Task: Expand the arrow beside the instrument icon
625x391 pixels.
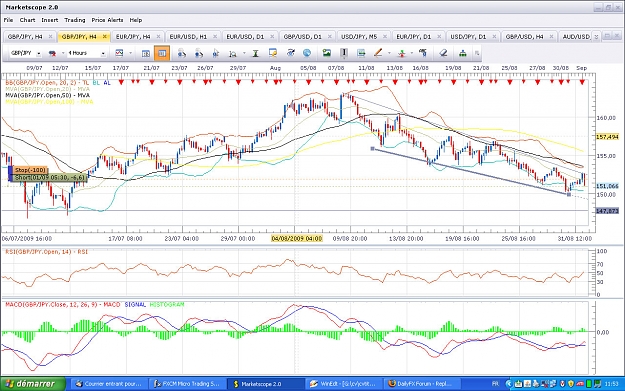Action: [x=63, y=53]
